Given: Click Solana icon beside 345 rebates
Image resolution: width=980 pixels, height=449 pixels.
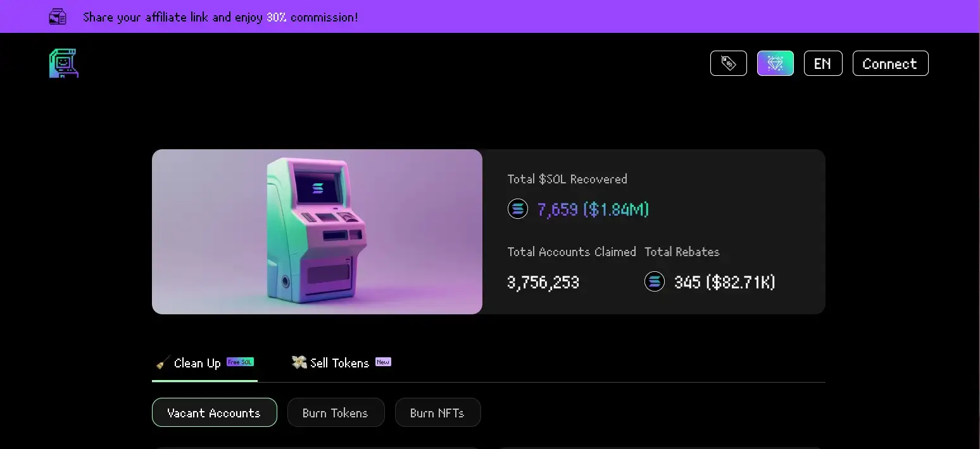Looking at the screenshot, I should click(x=654, y=281).
